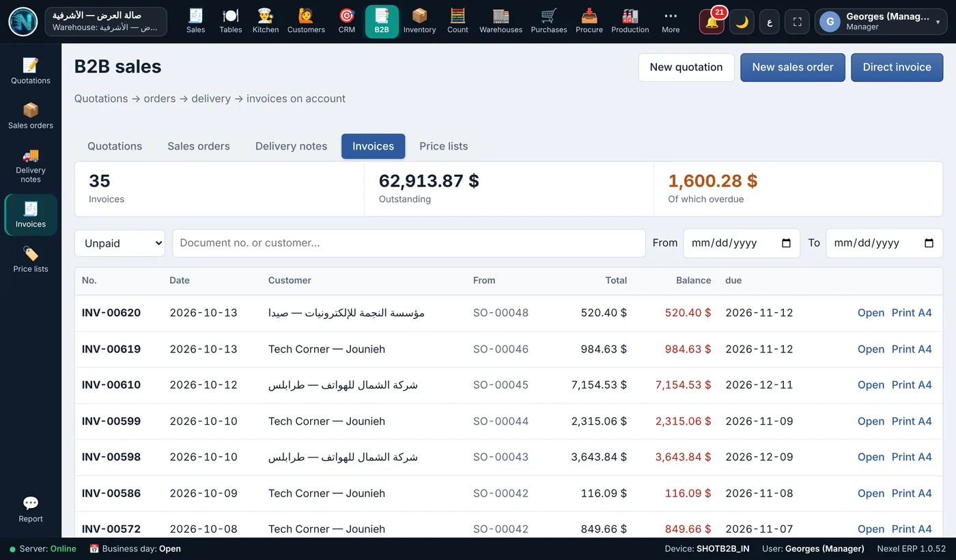Open the Tables module

point(231,21)
